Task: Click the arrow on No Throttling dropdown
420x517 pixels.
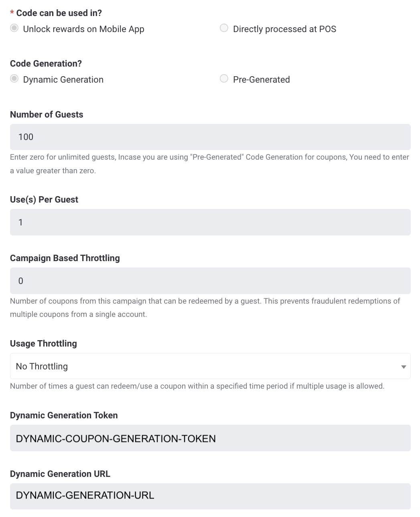Action: pos(404,367)
